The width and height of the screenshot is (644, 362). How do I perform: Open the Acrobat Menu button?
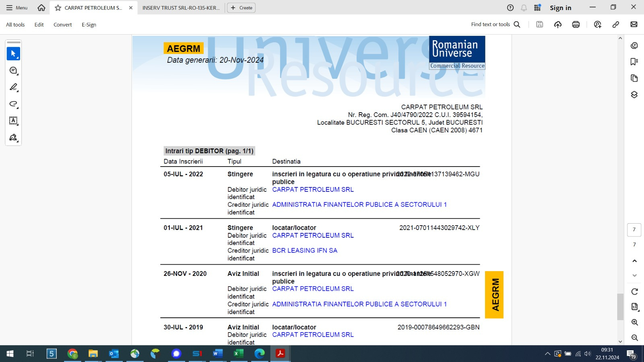click(x=17, y=8)
